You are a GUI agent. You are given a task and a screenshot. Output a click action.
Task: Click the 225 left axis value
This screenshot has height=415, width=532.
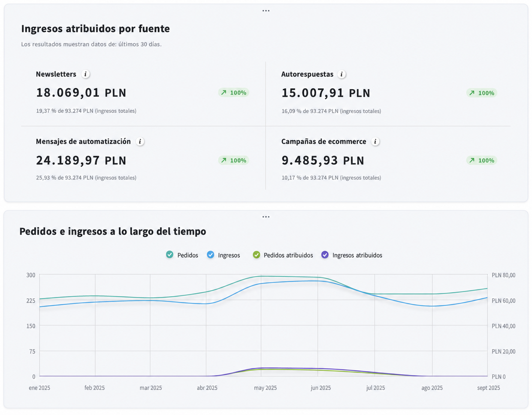coord(31,300)
